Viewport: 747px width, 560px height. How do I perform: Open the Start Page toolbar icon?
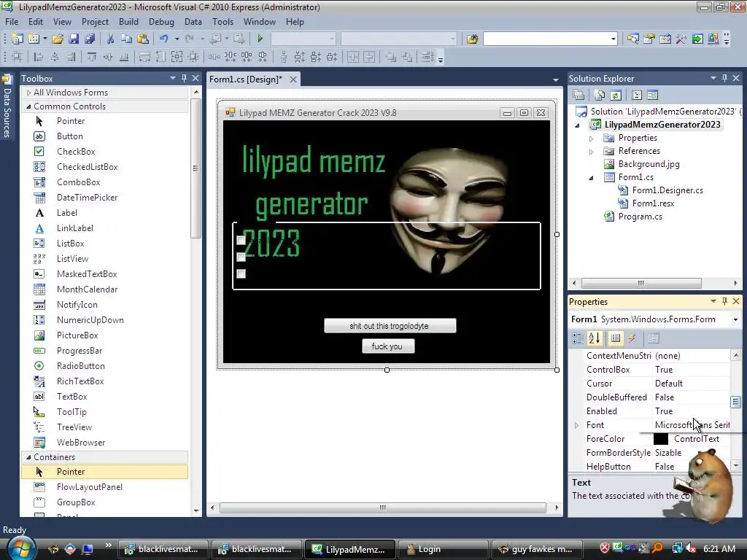pos(697,39)
